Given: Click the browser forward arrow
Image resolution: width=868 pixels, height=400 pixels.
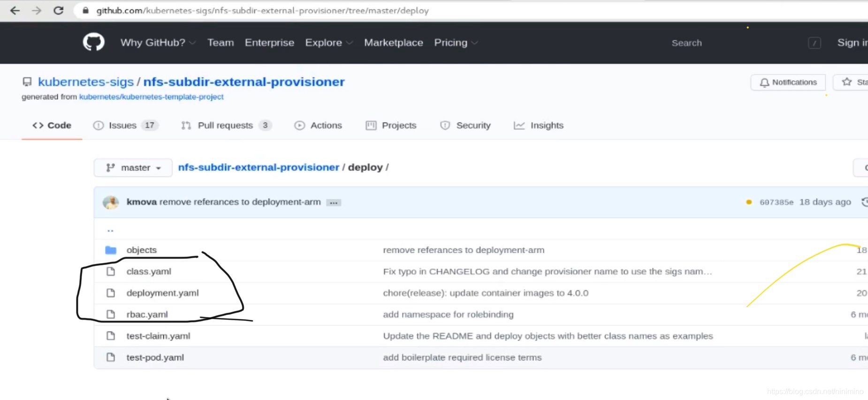Looking at the screenshot, I should point(37,10).
